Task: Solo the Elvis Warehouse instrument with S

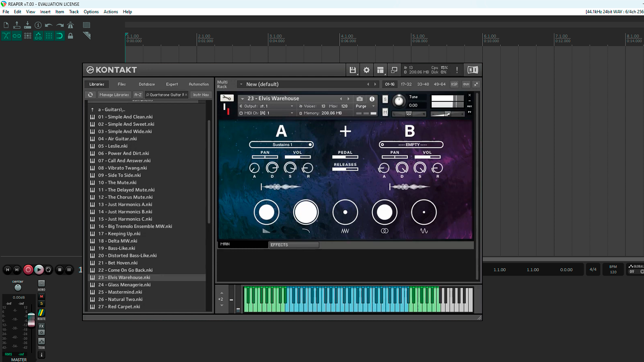Action: (385, 99)
